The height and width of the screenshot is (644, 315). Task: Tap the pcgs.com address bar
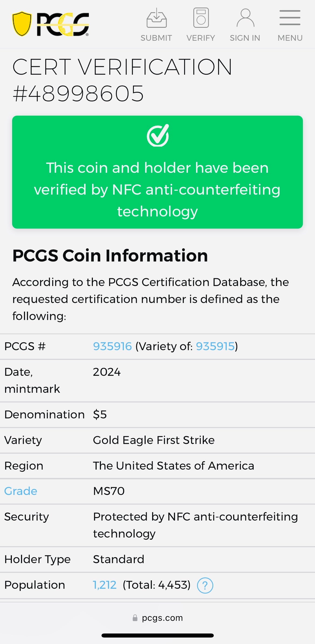[162, 618]
